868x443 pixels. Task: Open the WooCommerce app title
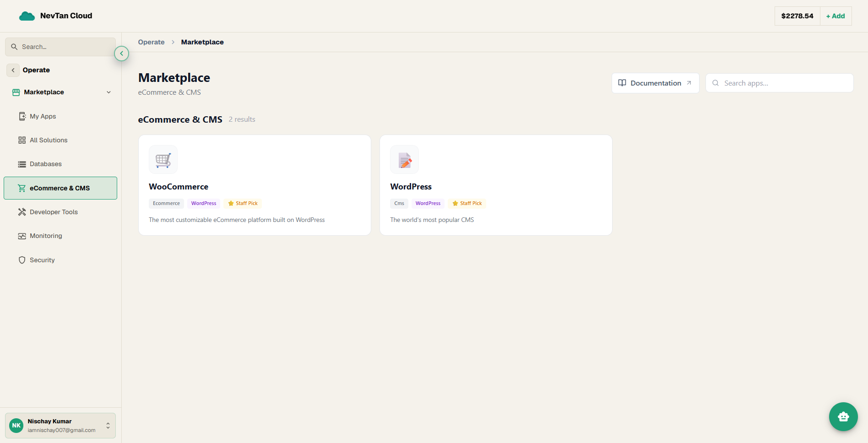point(179,187)
